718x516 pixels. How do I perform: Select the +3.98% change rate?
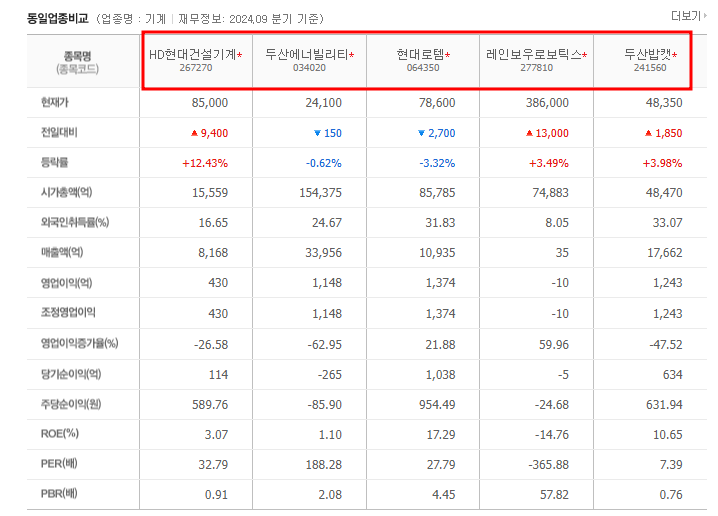point(662,163)
